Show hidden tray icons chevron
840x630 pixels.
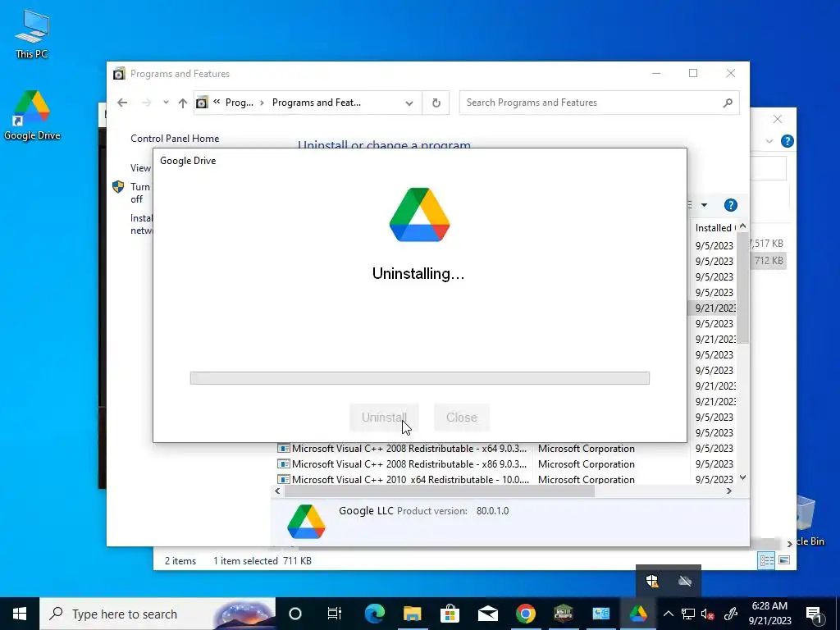[668, 614]
